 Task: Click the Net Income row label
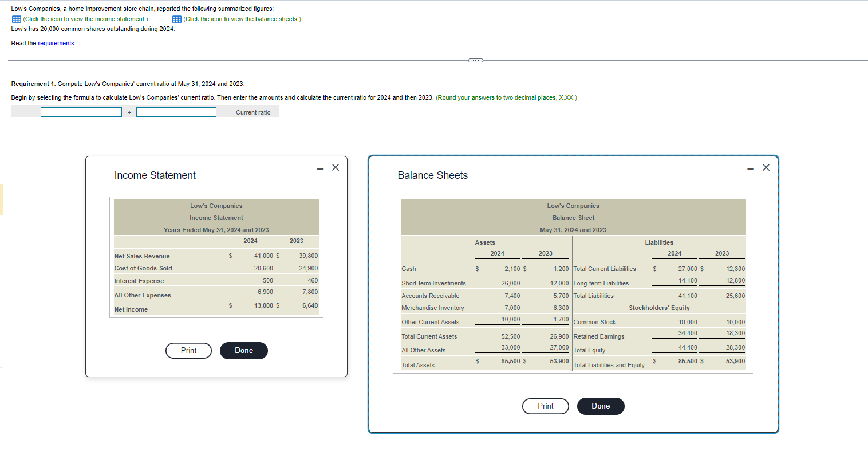(x=131, y=309)
